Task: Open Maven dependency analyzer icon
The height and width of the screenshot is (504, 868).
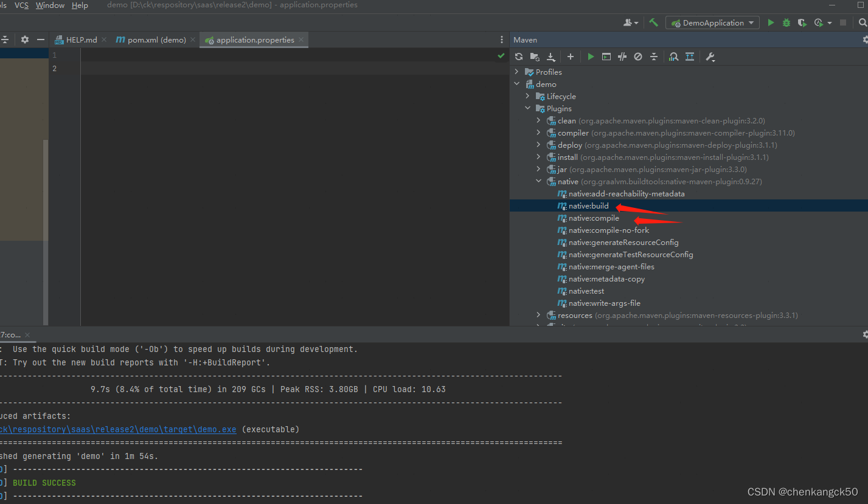Action: (674, 57)
